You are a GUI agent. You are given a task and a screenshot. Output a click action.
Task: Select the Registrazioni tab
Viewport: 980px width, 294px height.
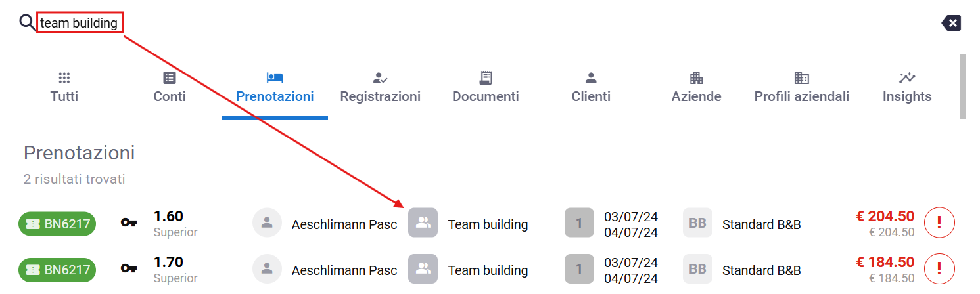[380, 87]
